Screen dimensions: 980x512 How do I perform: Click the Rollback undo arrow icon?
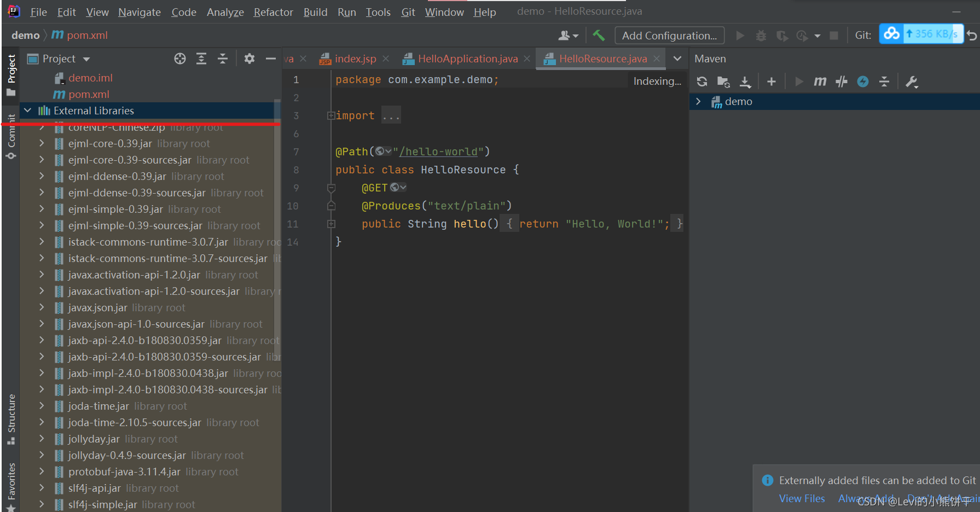[x=972, y=36]
